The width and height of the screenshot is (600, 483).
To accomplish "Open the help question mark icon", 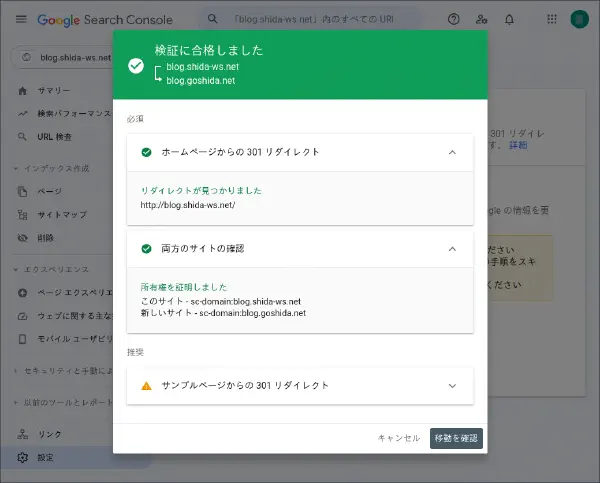I will [x=453, y=19].
